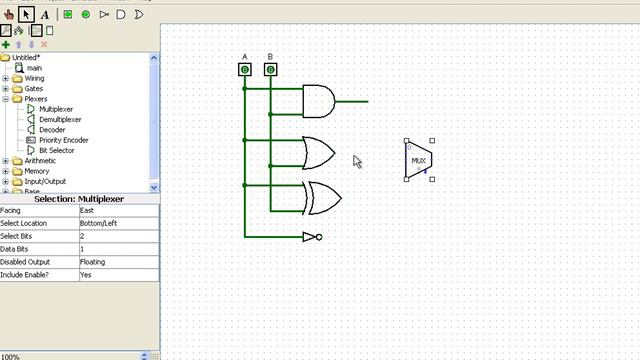Select Demultiplexer in the Plexers list
This screenshot has width=640, height=360.
point(60,119)
